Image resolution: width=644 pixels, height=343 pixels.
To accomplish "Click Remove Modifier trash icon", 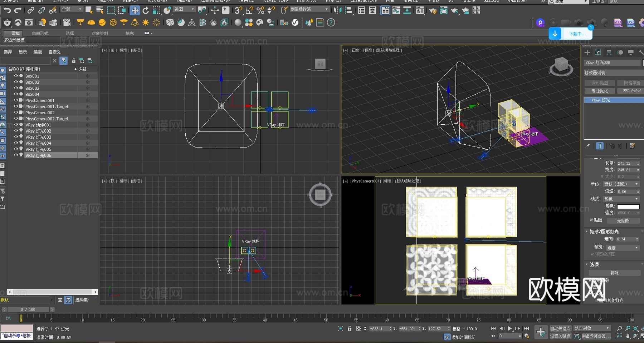I will (x=621, y=146).
